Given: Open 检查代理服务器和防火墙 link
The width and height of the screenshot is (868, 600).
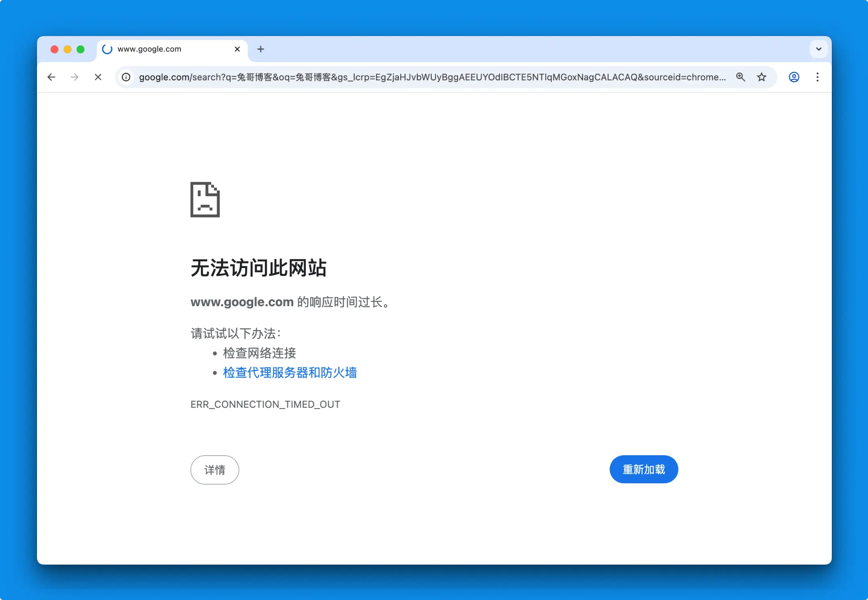Looking at the screenshot, I should (x=290, y=373).
